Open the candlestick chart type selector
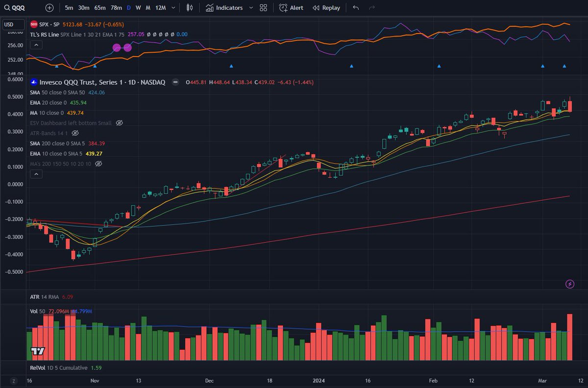588x388 pixels. (x=190, y=8)
